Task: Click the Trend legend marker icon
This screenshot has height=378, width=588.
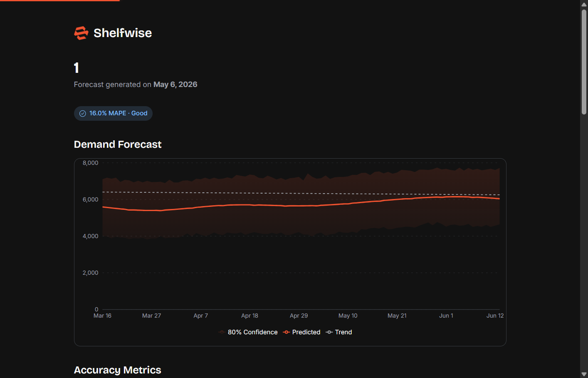Action: click(x=329, y=332)
